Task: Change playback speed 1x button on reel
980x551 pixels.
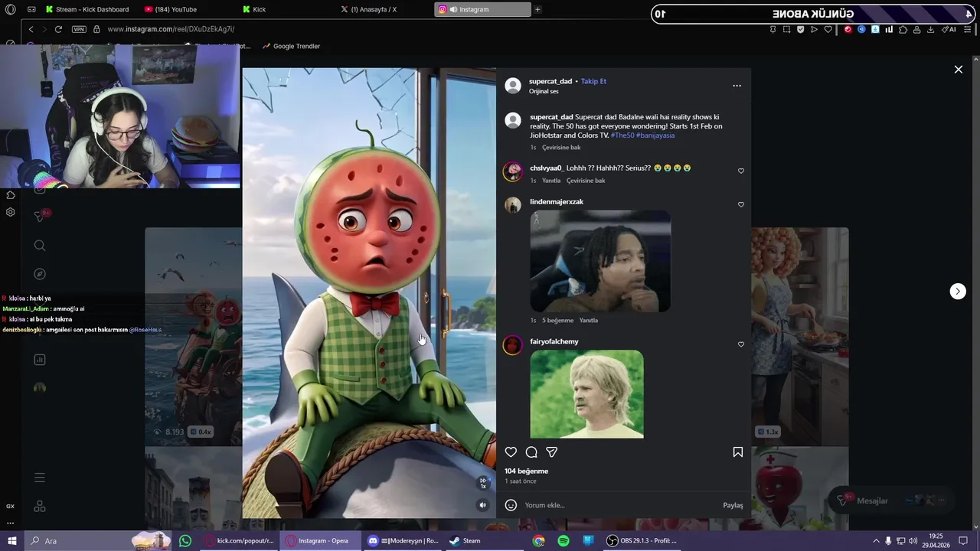Action: pos(483,483)
